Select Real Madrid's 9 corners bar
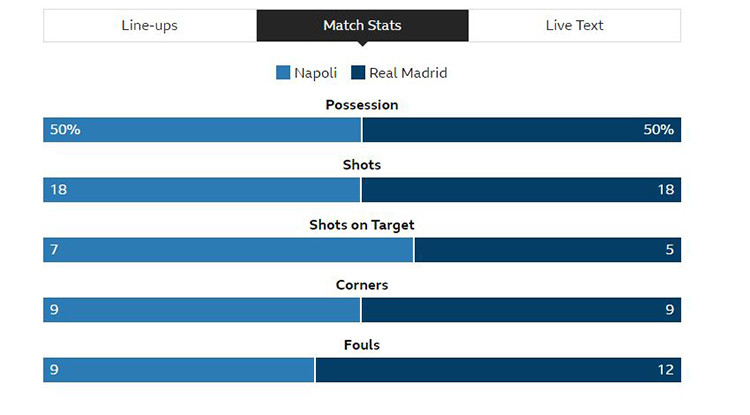Screen dimensions: 750x415 click(521, 310)
